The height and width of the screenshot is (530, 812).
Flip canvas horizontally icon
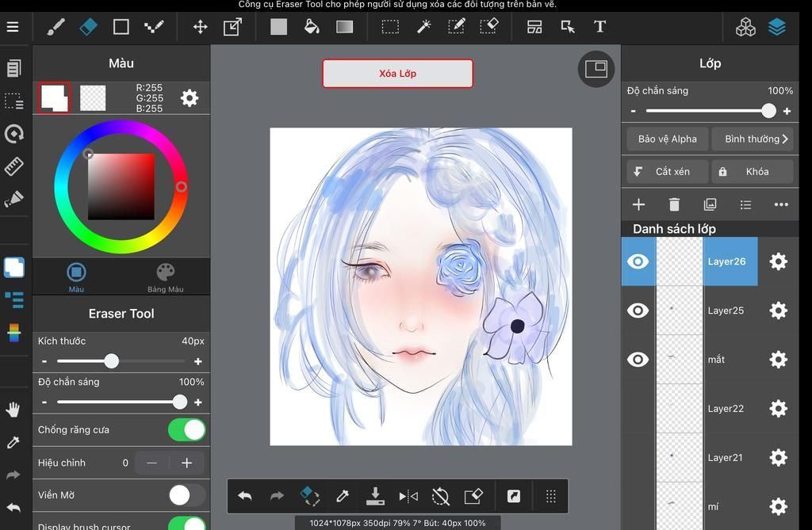408,497
